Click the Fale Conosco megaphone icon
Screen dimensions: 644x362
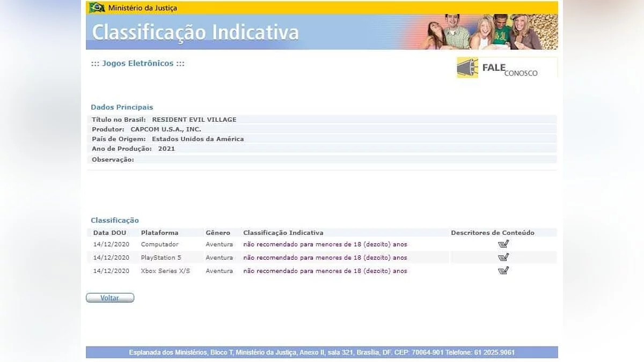[467, 68]
